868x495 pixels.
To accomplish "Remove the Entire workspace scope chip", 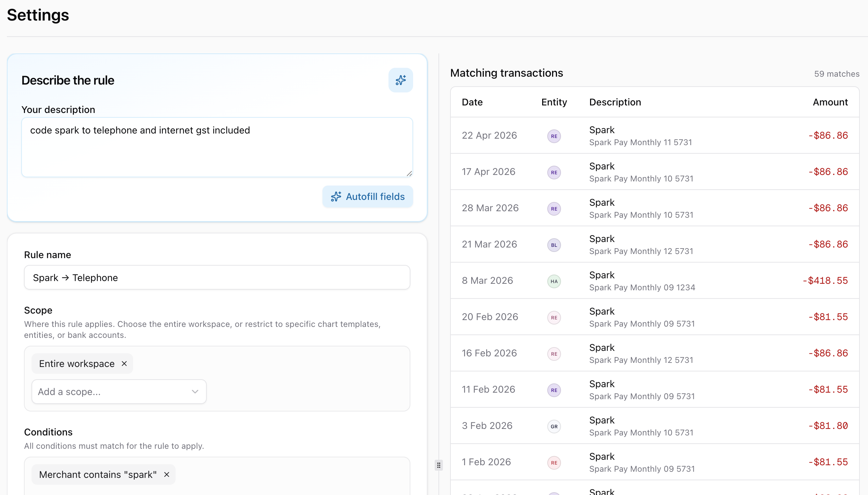I will [124, 364].
